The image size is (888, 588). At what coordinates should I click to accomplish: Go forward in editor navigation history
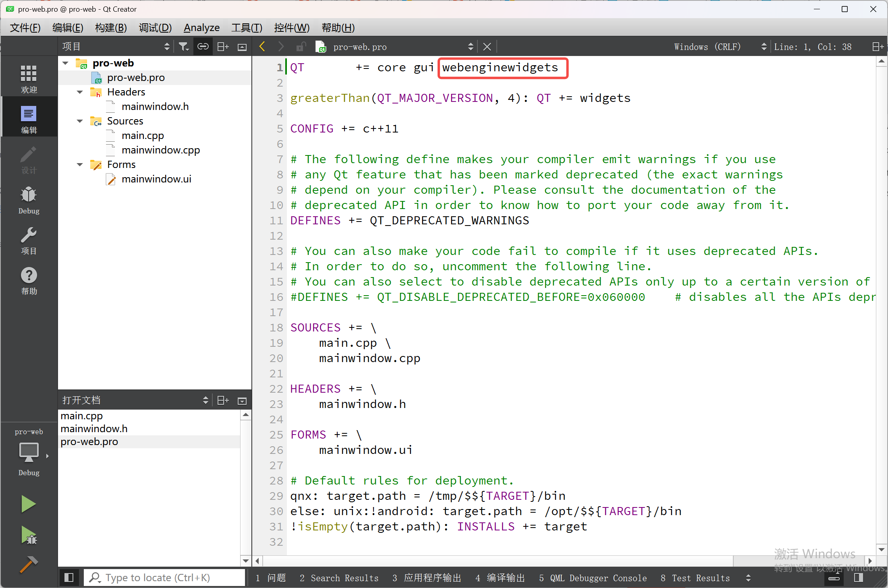click(x=281, y=47)
